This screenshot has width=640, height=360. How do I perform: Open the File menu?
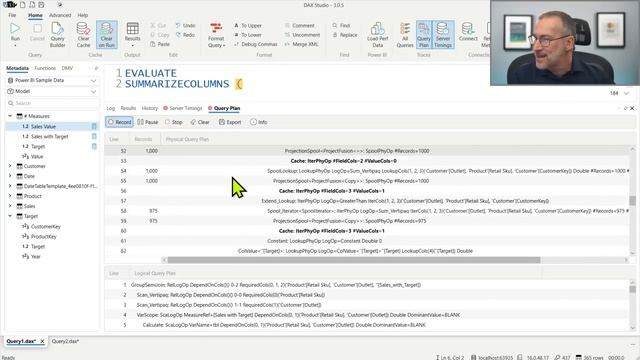coord(12,15)
